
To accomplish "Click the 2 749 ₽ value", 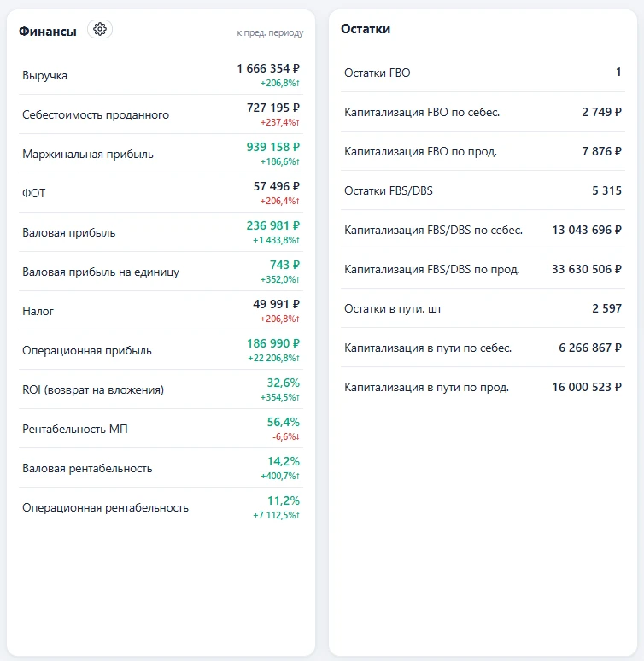I will tap(602, 112).
